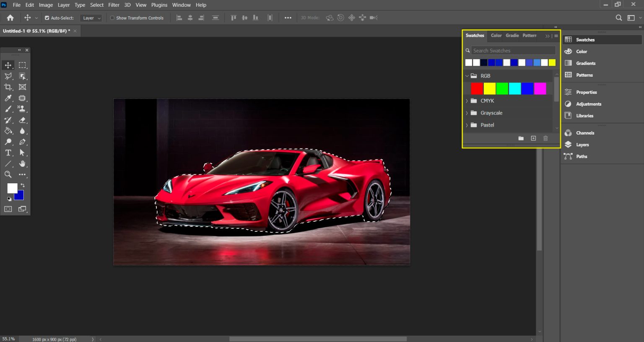Activate the Zoom tool

click(x=8, y=174)
